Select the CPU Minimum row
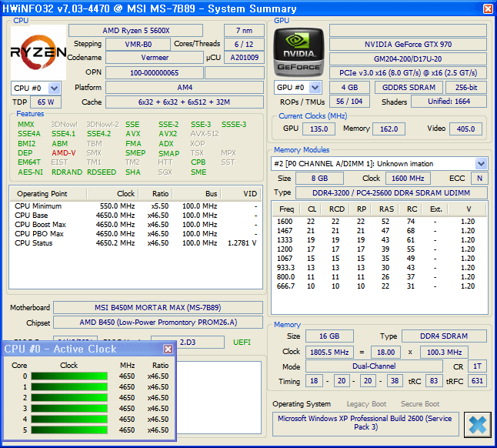Viewport: 497px width, 448px height. 135,206
